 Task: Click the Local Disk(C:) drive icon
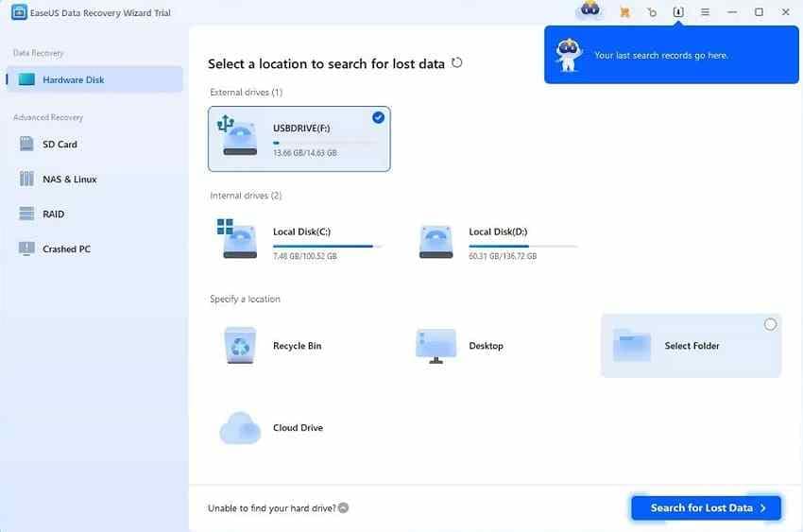tap(237, 239)
